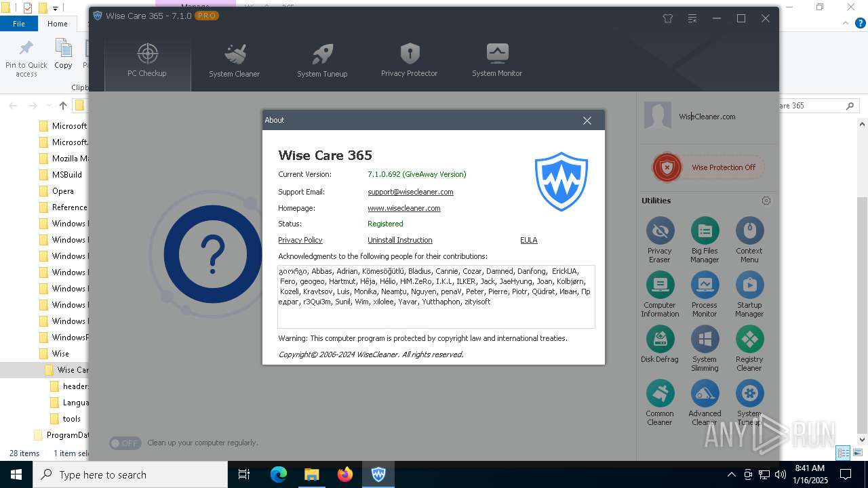The width and height of the screenshot is (868, 488).
Task: Go up one folder in Explorer
Action: pyautogui.click(x=63, y=106)
